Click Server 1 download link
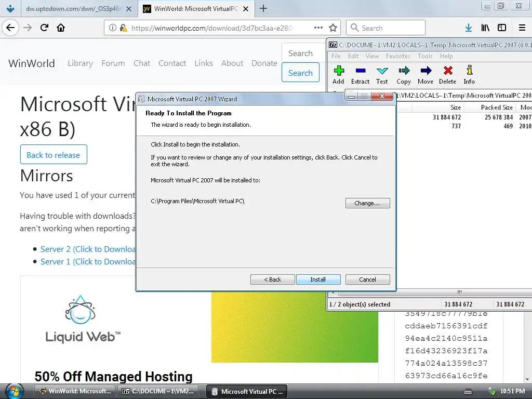The height and width of the screenshot is (399, 532). pyautogui.click(x=87, y=262)
